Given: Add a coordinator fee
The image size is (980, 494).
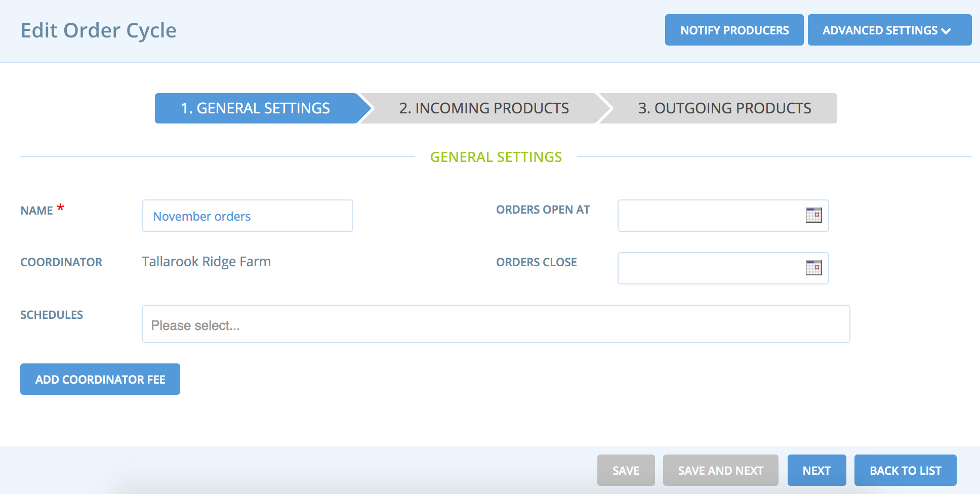Looking at the screenshot, I should click(x=100, y=379).
